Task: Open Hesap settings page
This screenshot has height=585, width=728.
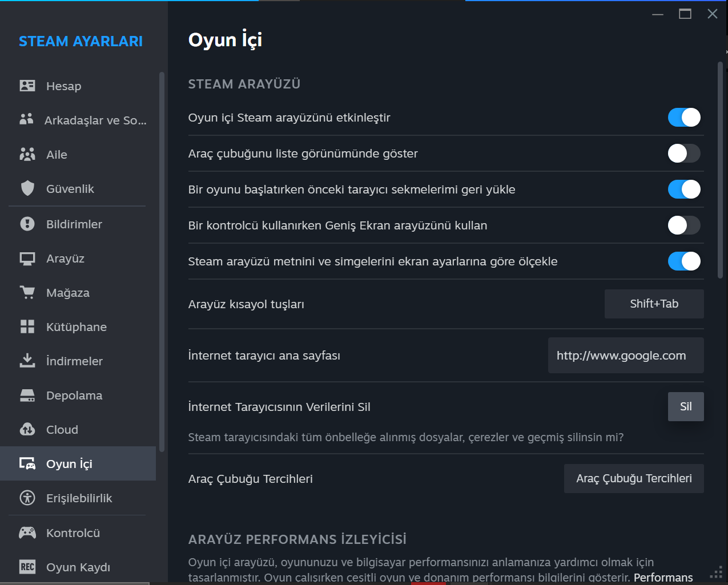Action: pos(78,86)
